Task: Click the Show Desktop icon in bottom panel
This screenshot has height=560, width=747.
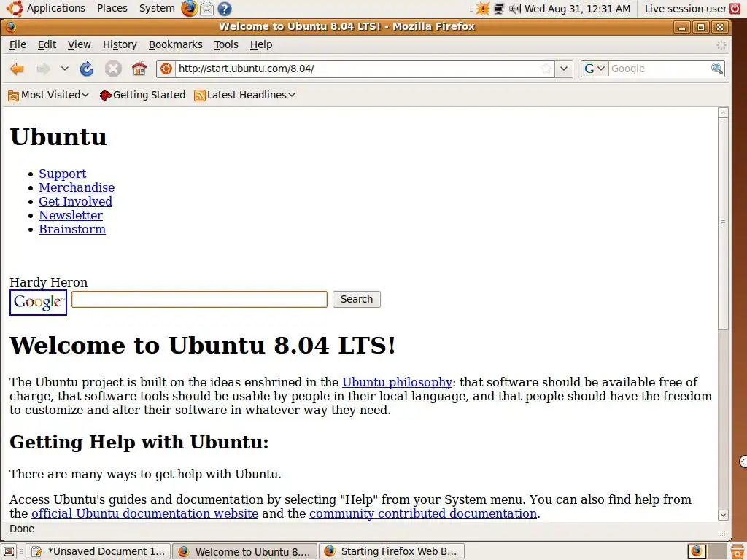Action: 9,551
